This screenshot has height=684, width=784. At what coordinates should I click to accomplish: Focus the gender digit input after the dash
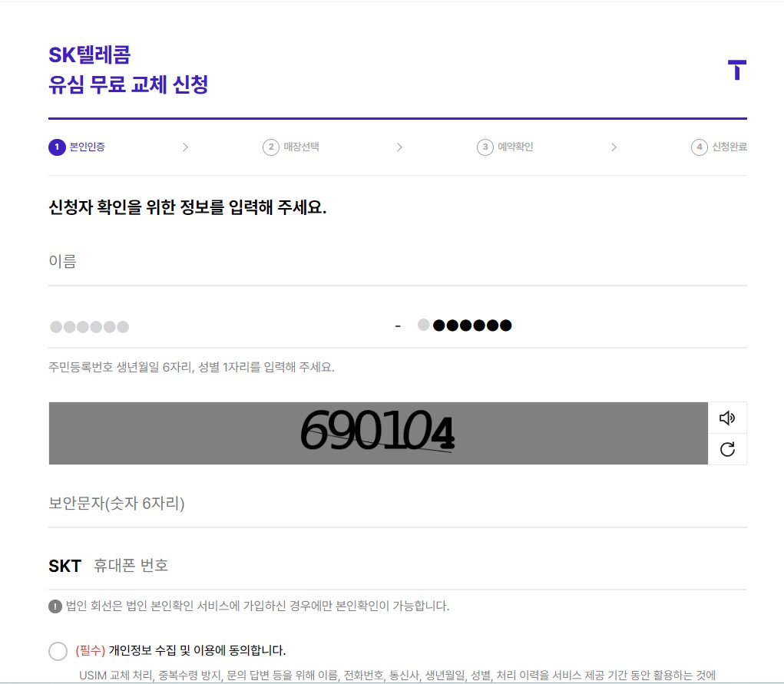coord(424,325)
